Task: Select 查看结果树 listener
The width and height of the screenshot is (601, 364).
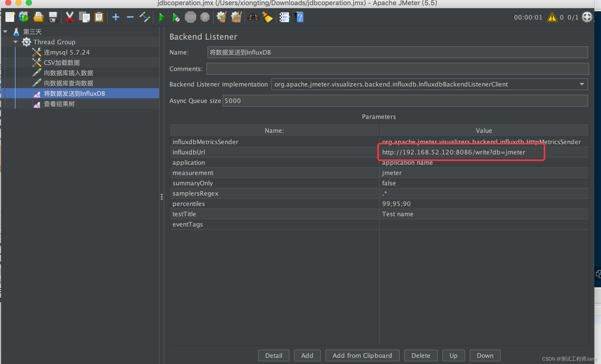Action: 59,104
